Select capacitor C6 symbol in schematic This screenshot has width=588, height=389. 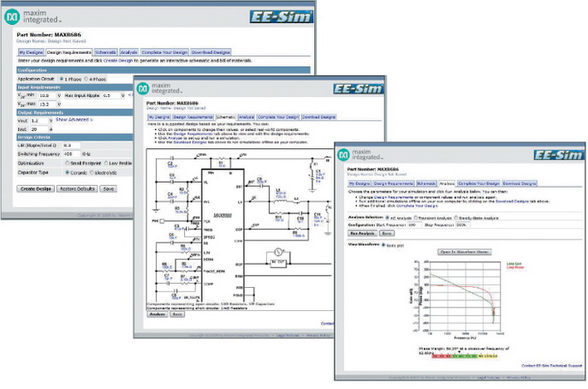[x=172, y=242]
